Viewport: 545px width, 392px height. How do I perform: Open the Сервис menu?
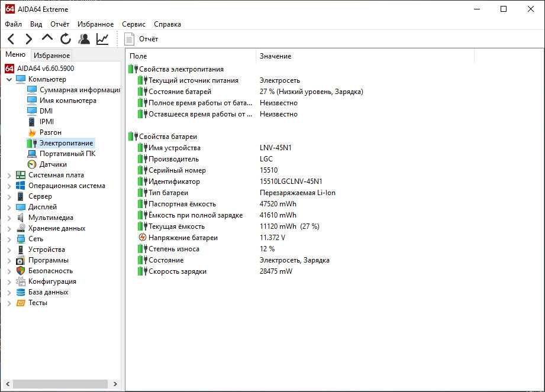134,24
